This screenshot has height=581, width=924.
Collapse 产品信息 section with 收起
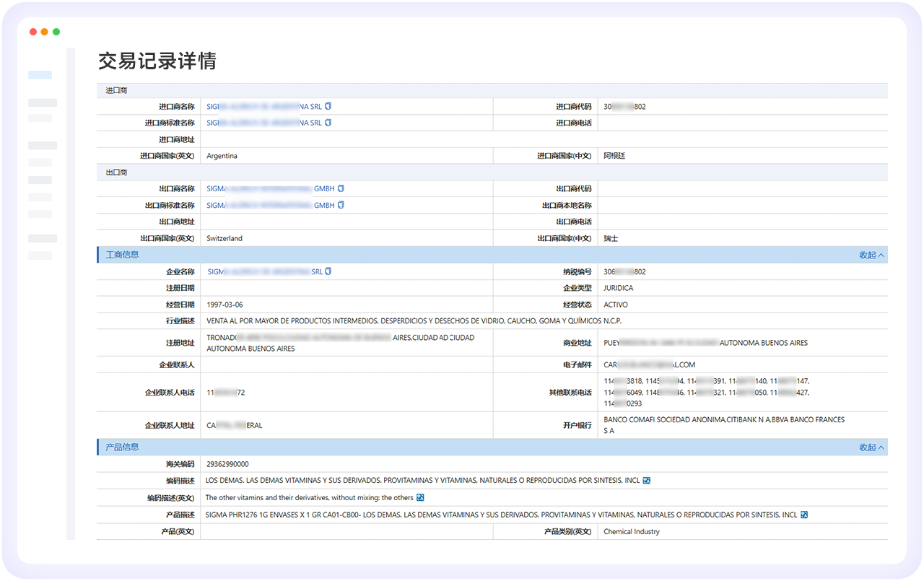pyautogui.click(x=871, y=447)
